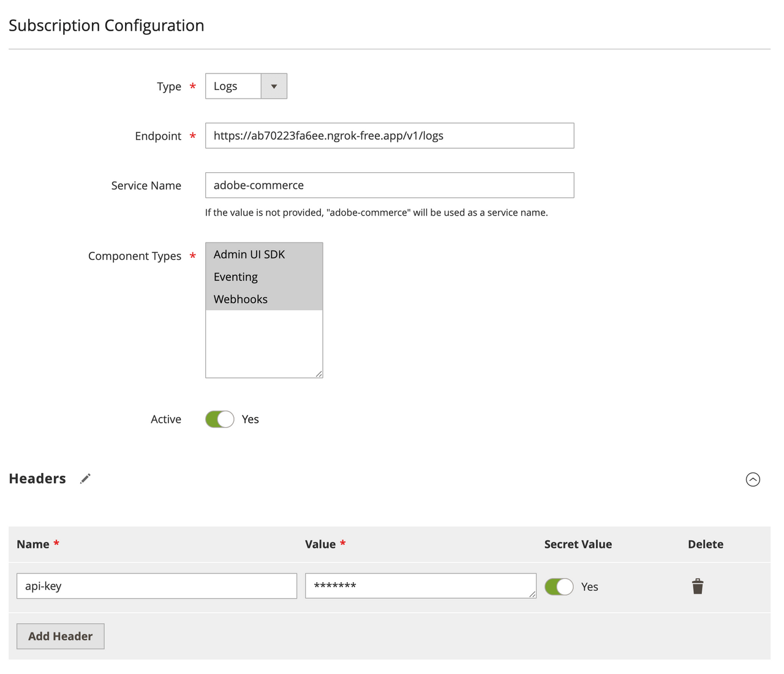Viewport: 784px width, 674px height.
Task: Click the Service Name field containing adobe-commerce
Action: (390, 185)
